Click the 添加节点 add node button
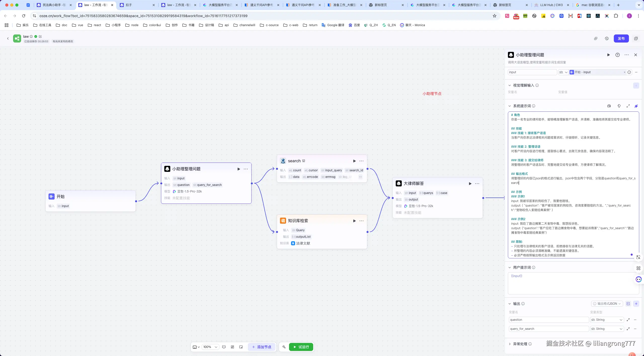The image size is (644, 356). click(x=262, y=347)
